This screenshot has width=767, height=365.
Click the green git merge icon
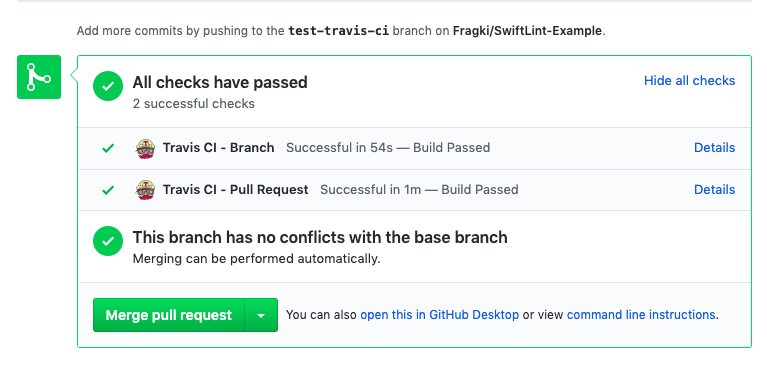coord(39,77)
